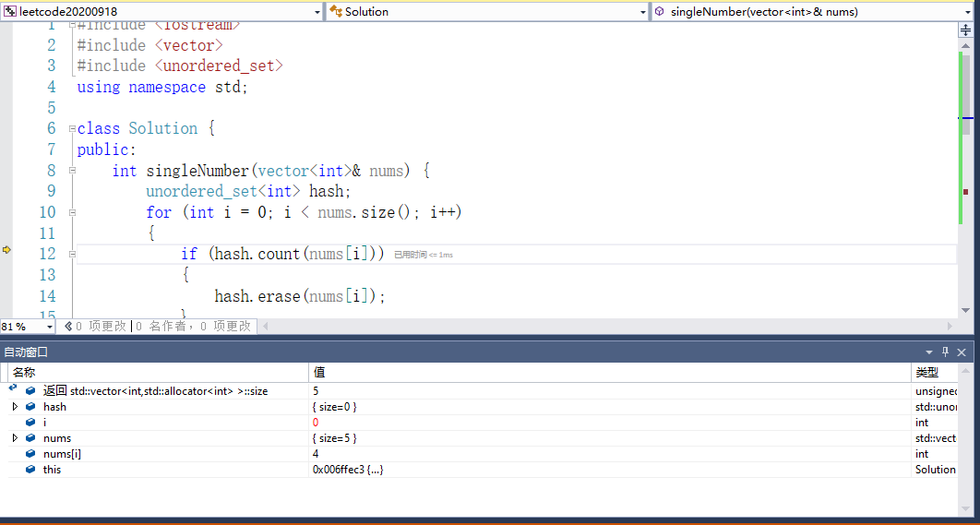
Task: Click the yellow current-statement arrow at line 12
Action: 6,250
